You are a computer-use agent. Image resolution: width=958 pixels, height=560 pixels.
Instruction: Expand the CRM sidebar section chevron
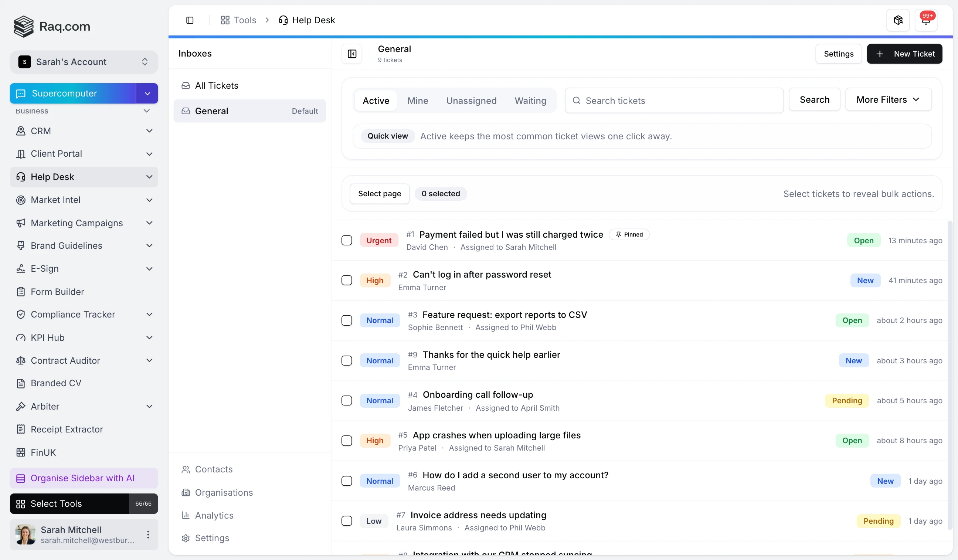[x=149, y=131]
